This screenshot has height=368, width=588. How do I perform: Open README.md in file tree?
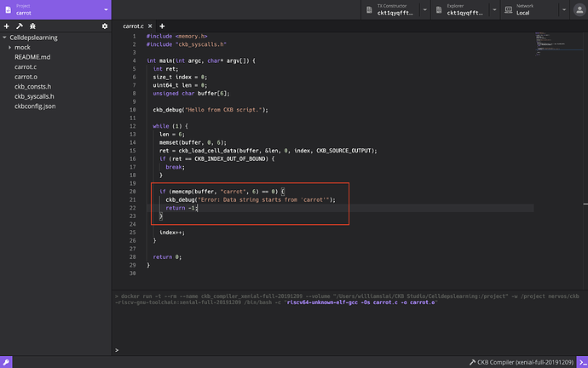click(32, 57)
